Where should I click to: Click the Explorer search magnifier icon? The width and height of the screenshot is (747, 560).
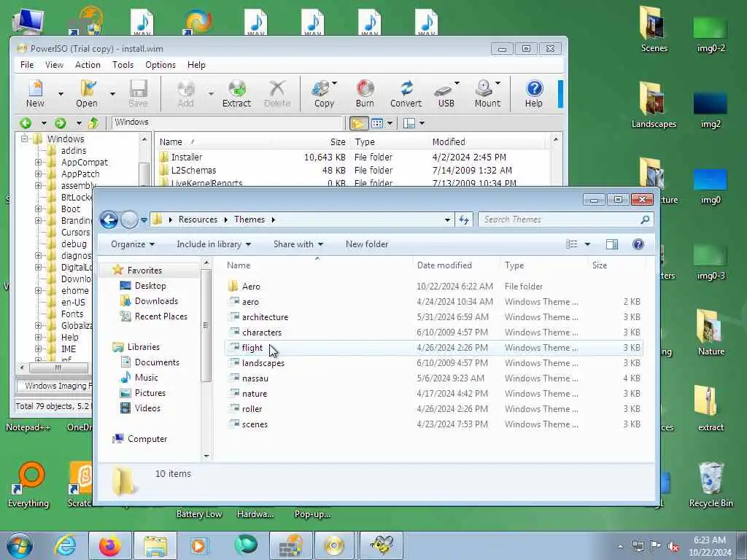tap(645, 219)
